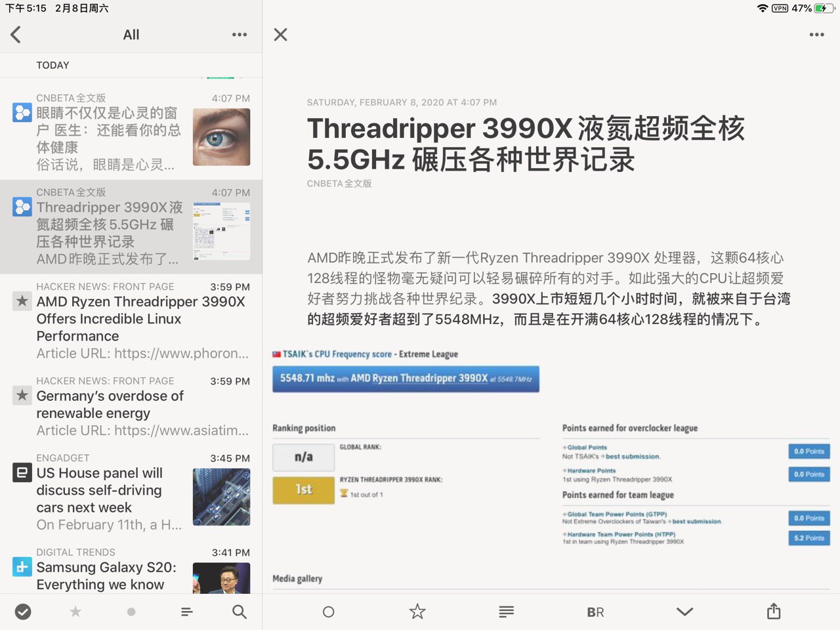Open the article more options menu
This screenshot has width=840, height=630.
pos(816,35)
